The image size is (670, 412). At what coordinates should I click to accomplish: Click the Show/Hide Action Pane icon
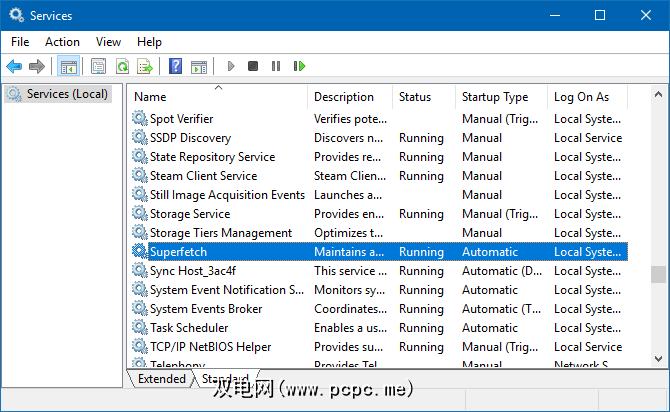click(x=198, y=67)
